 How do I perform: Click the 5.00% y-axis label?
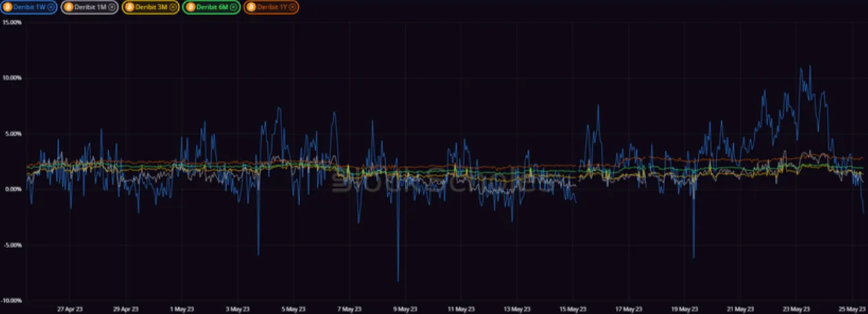[14, 133]
